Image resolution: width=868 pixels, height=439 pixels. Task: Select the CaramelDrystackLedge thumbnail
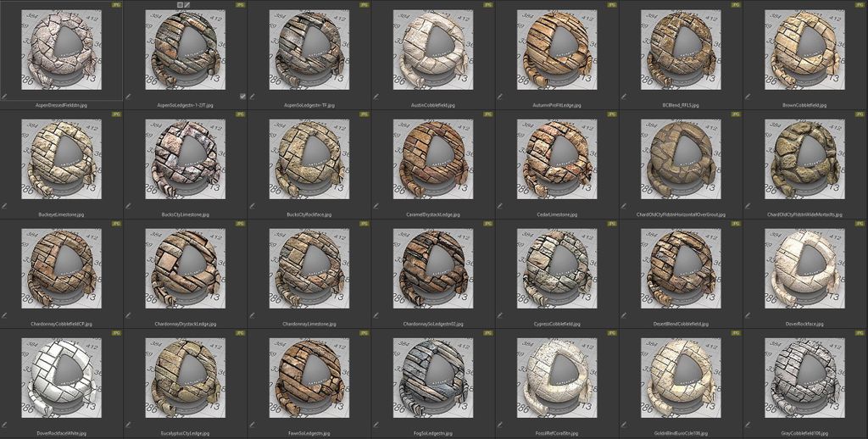tap(433, 158)
